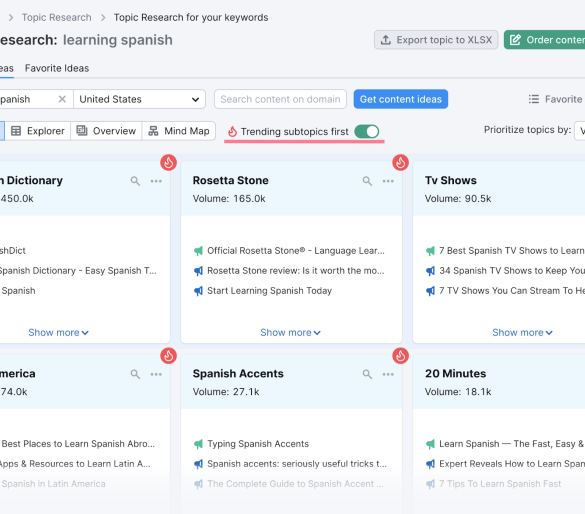Click Volume: 165.0k on Rosetta Stone card
Image resolution: width=585 pixels, height=514 pixels.
coord(229,199)
